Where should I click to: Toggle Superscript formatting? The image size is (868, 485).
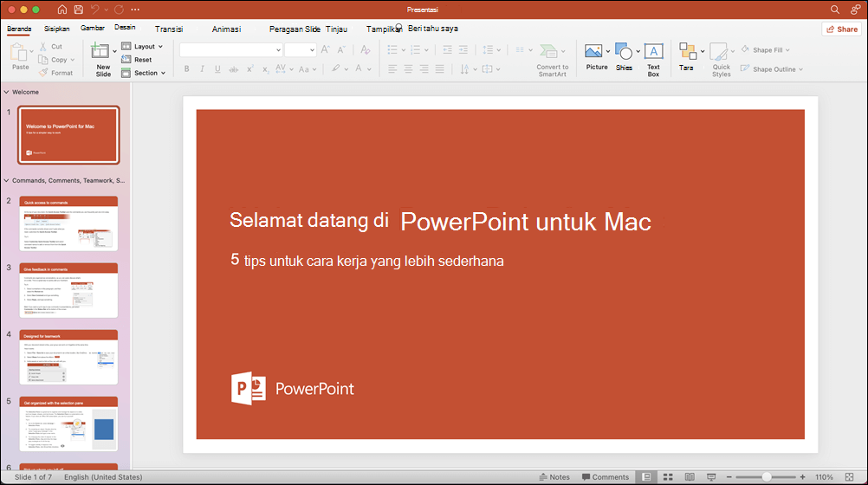250,69
